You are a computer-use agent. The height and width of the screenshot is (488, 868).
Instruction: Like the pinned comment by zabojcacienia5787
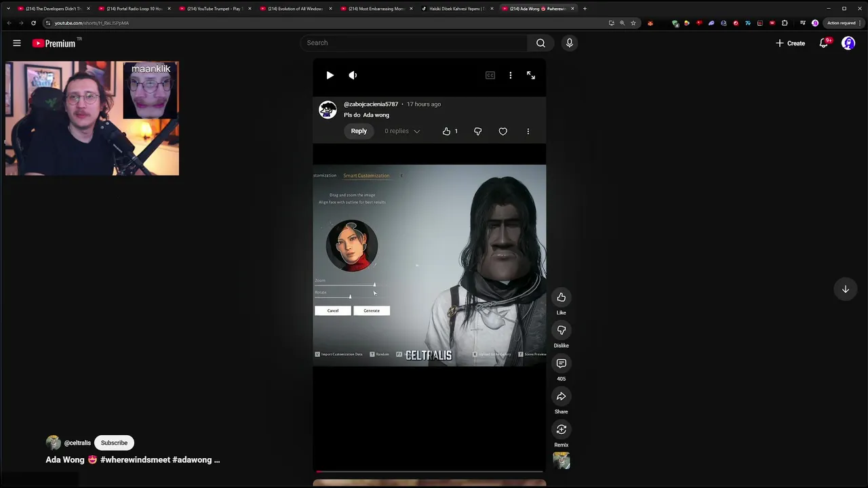pyautogui.click(x=446, y=131)
